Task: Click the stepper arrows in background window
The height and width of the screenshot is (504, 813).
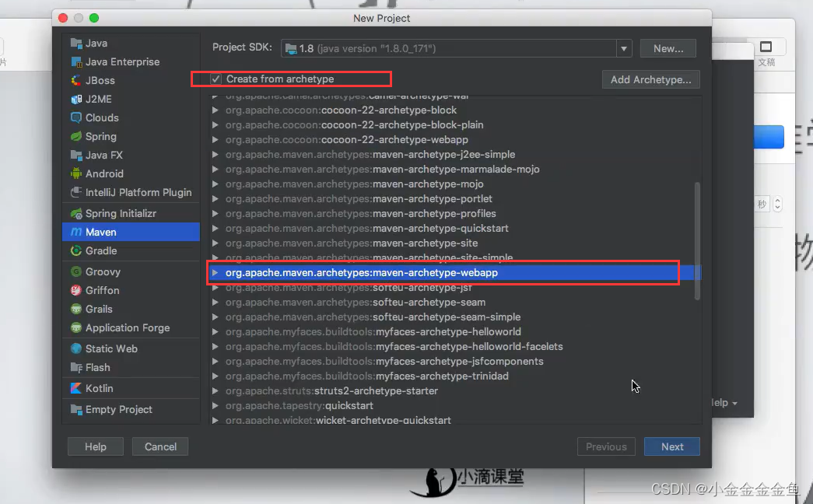Action: point(777,204)
